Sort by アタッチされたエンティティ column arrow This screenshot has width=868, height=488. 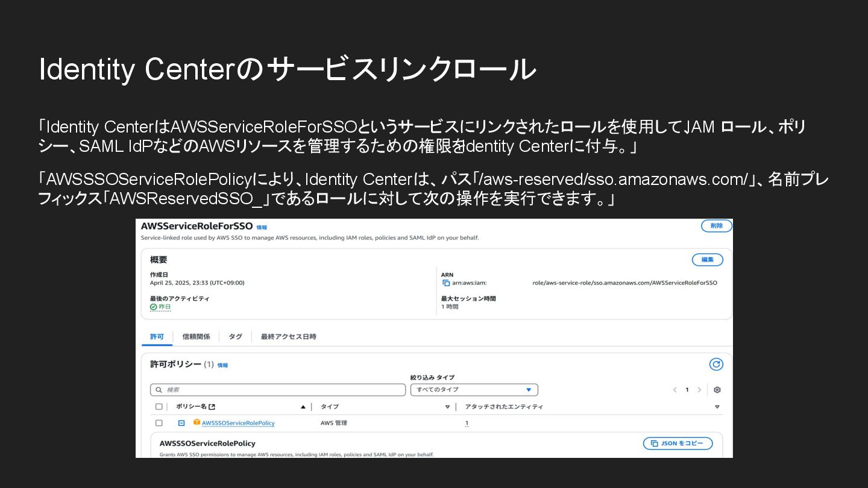click(x=717, y=407)
